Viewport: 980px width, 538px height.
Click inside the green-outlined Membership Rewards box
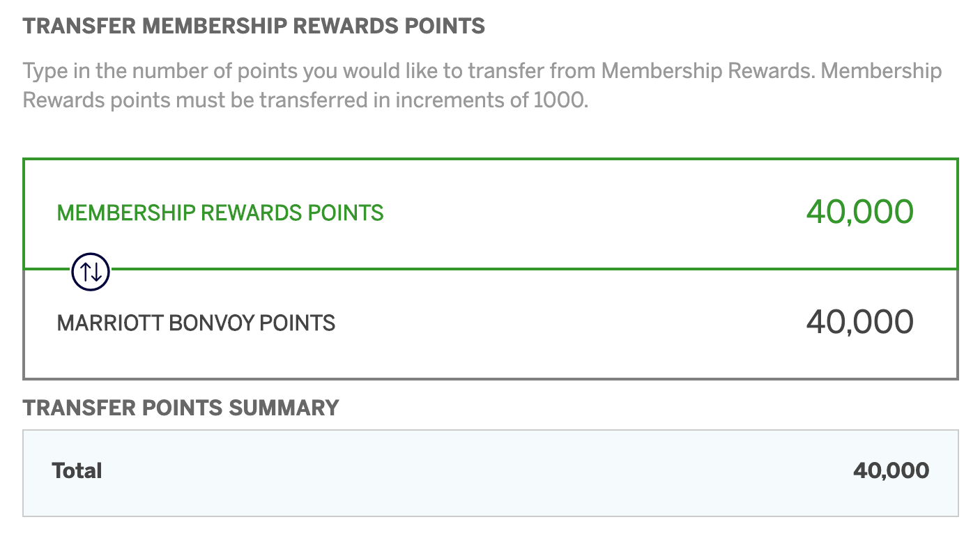[491, 213]
